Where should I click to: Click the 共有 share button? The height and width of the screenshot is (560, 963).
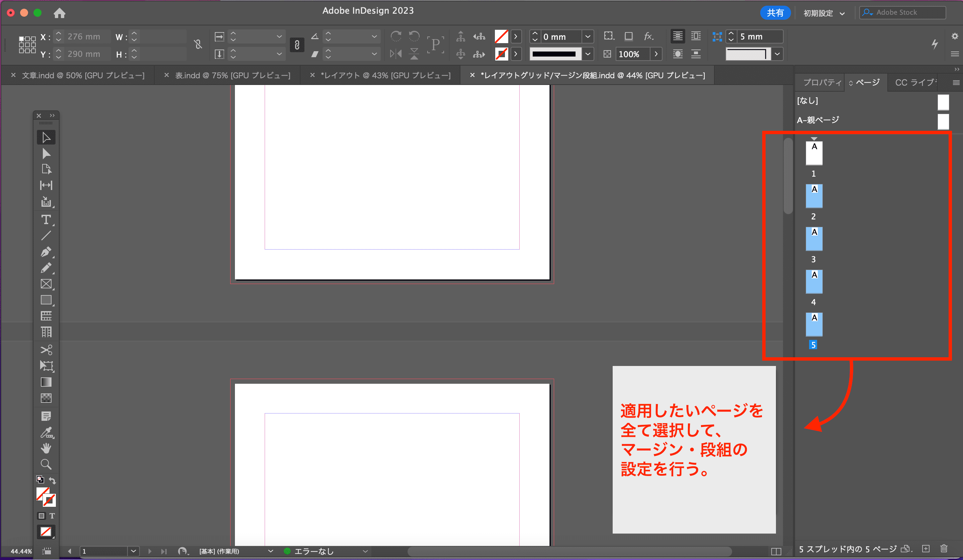pos(775,13)
